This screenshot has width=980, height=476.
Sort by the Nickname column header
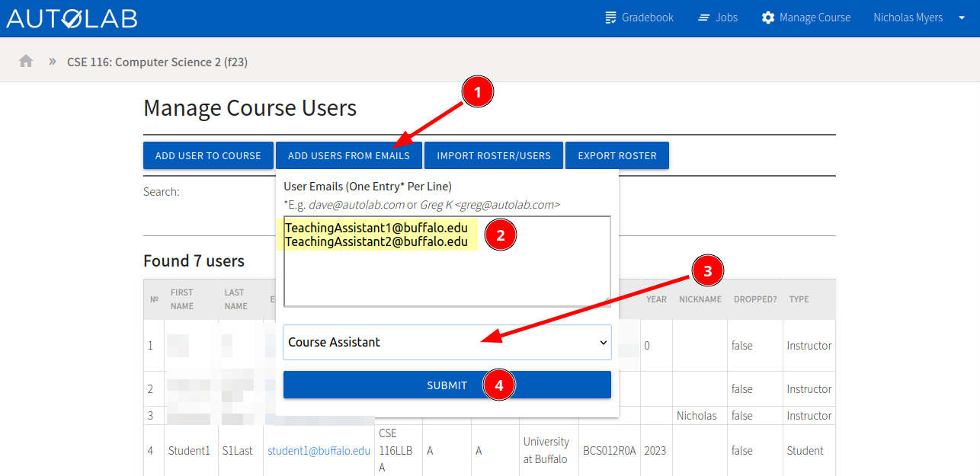tap(700, 299)
